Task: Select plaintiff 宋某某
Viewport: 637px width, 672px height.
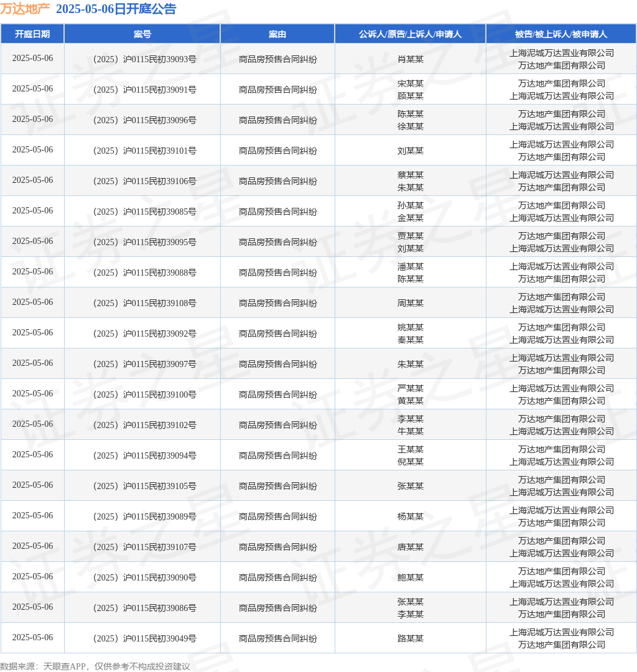Action: pyautogui.click(x=411, y=83)
